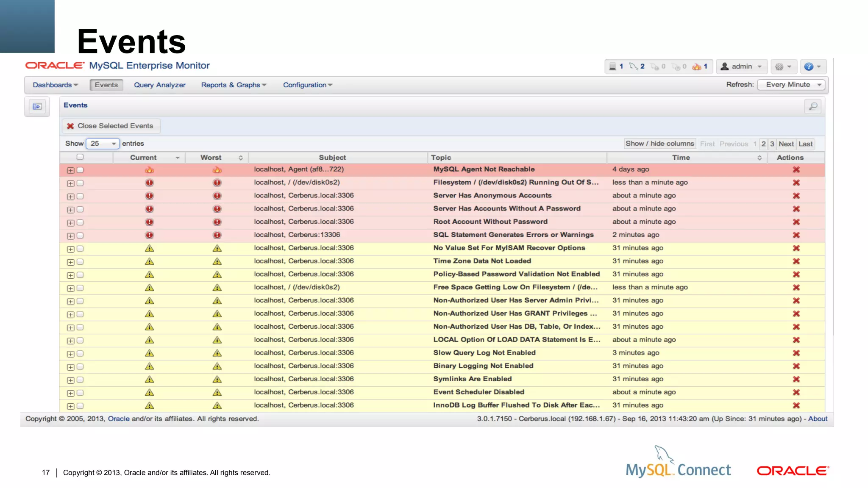Open the Show entries count dropdown
The image size is (868, 488).
click(x=103, y=144)
